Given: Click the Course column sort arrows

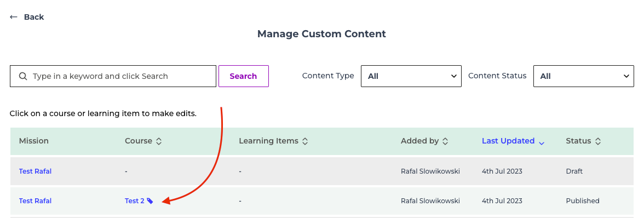Looking at the screenshot, I should coord(159,141).
